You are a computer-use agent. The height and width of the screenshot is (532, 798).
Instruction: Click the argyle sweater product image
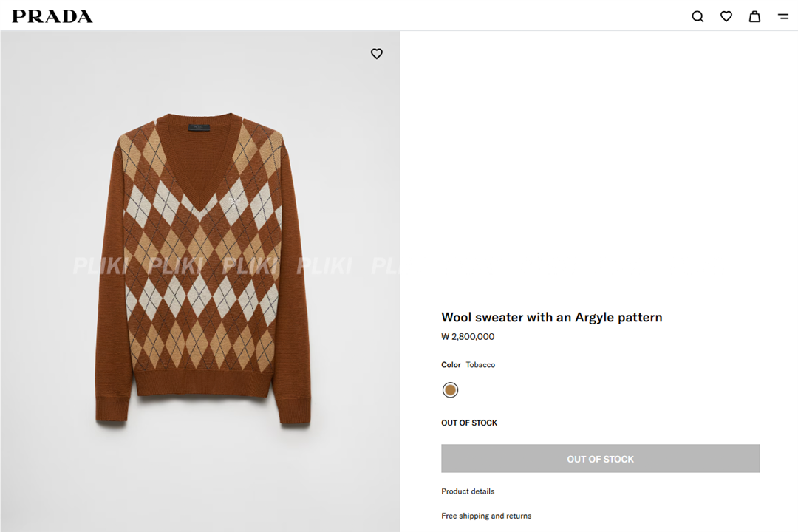click(x=202, y=296)
